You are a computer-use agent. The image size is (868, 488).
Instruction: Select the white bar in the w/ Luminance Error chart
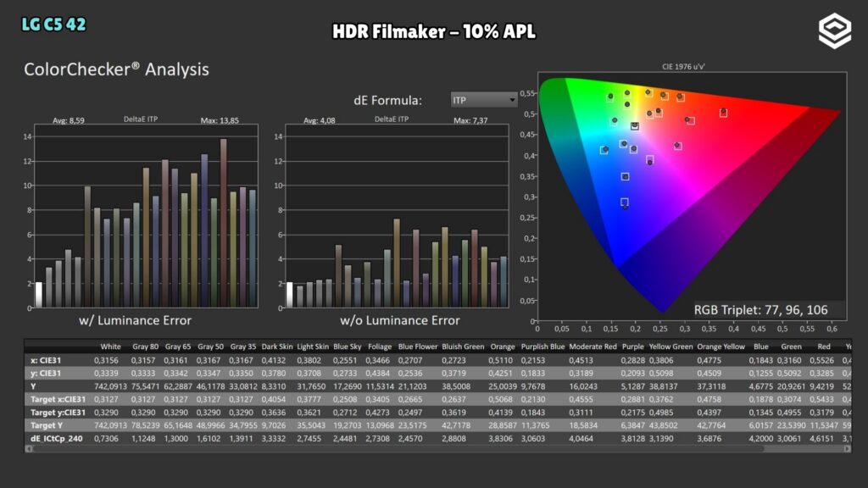click(39, 295)
